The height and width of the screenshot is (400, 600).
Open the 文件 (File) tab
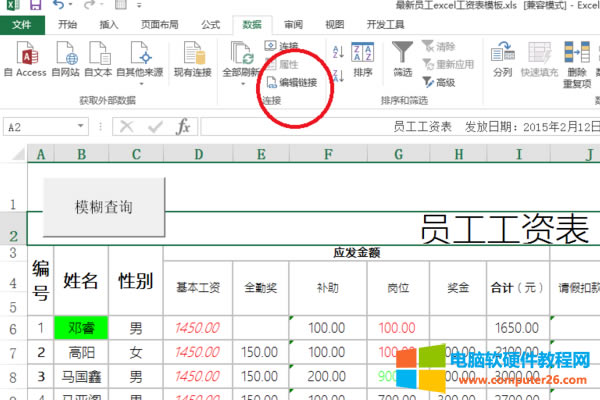tap(22, 25)
